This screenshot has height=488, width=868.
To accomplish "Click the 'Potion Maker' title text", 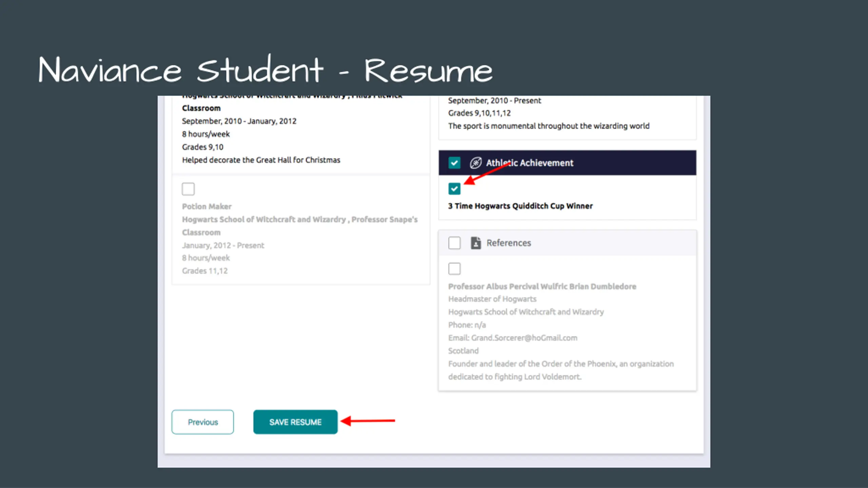I will point(206,206).
